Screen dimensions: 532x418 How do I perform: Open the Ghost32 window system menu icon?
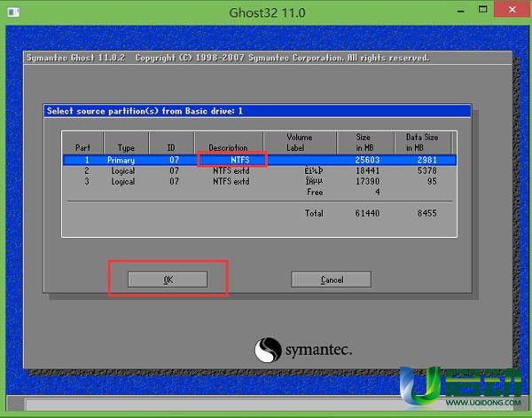pos(13,12)
